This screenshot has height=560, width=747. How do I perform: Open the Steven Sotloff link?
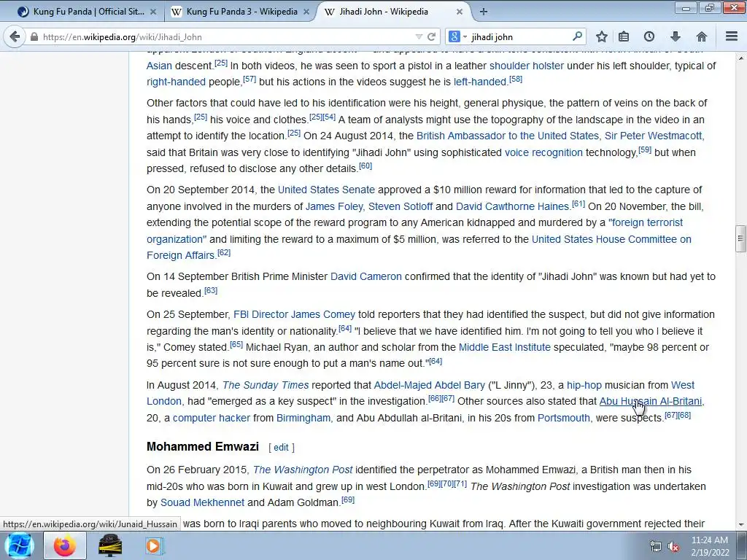[x=400, y=206]
